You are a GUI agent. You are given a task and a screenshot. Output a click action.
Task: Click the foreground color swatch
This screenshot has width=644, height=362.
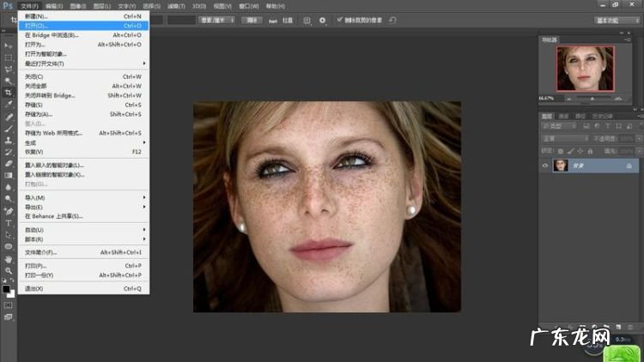(6, 289)
